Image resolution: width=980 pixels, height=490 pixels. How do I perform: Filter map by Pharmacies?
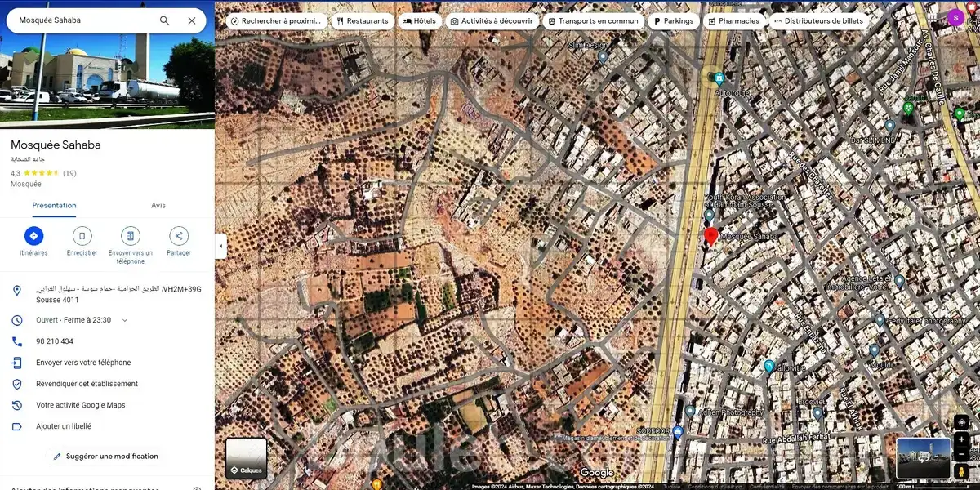tap(732, 21)
